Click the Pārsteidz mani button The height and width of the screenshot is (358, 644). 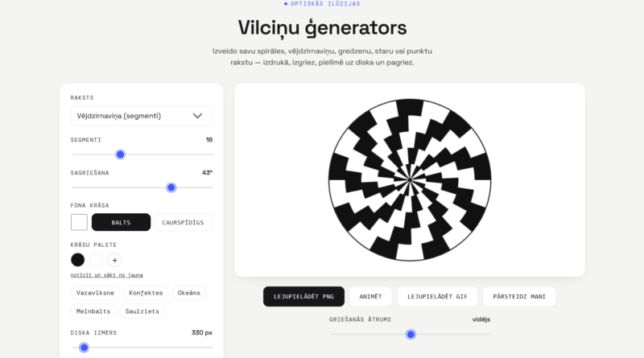519,296
